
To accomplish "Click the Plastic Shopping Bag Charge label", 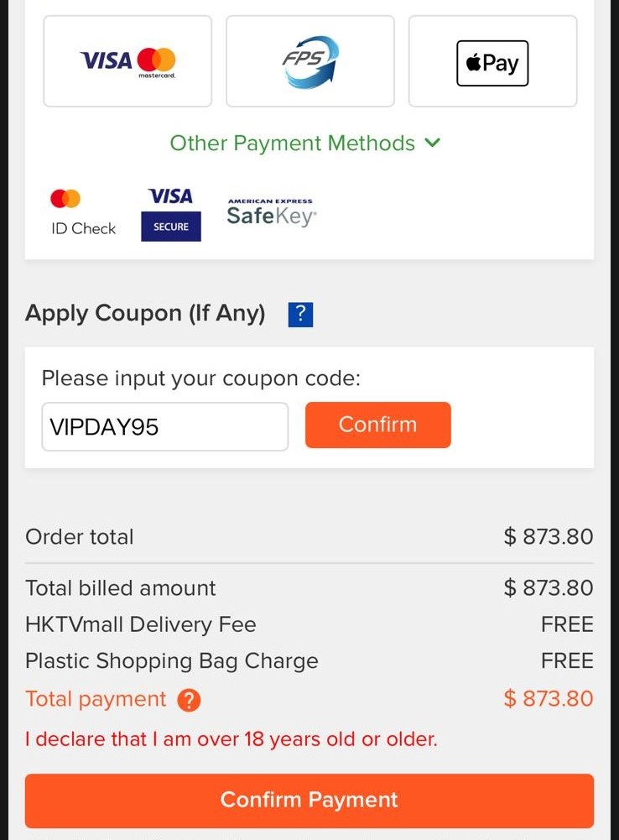I will click(x=171, y=661).
